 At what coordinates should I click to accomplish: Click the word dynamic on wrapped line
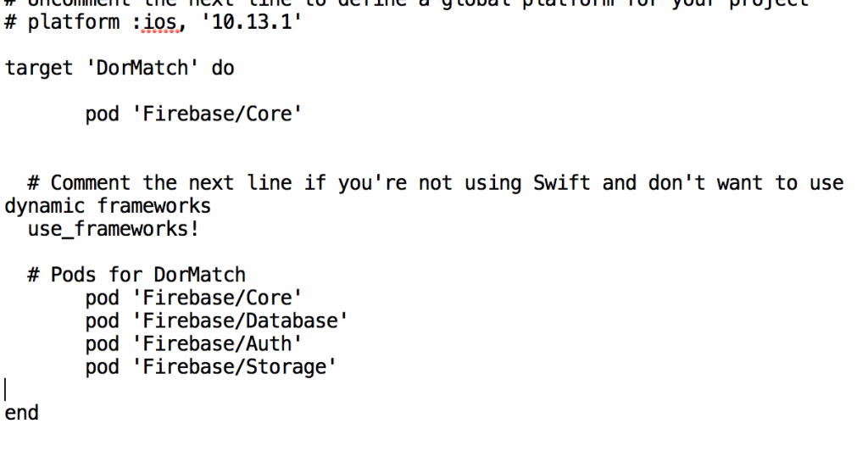point(44,206)
